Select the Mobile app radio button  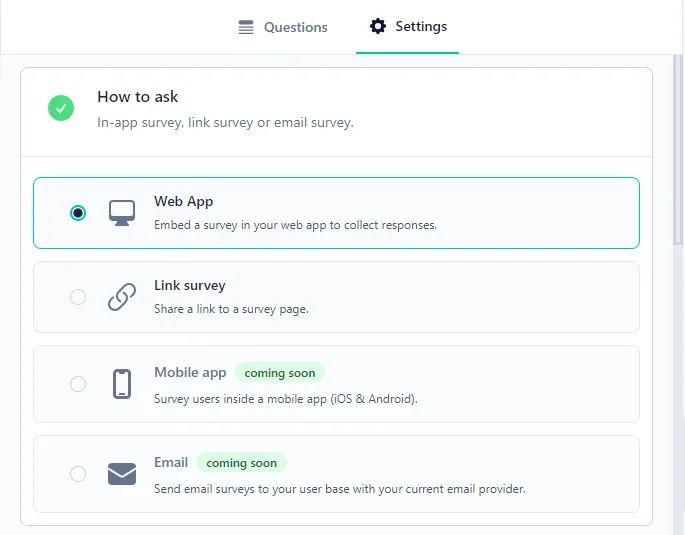click(x=78, y=384)
